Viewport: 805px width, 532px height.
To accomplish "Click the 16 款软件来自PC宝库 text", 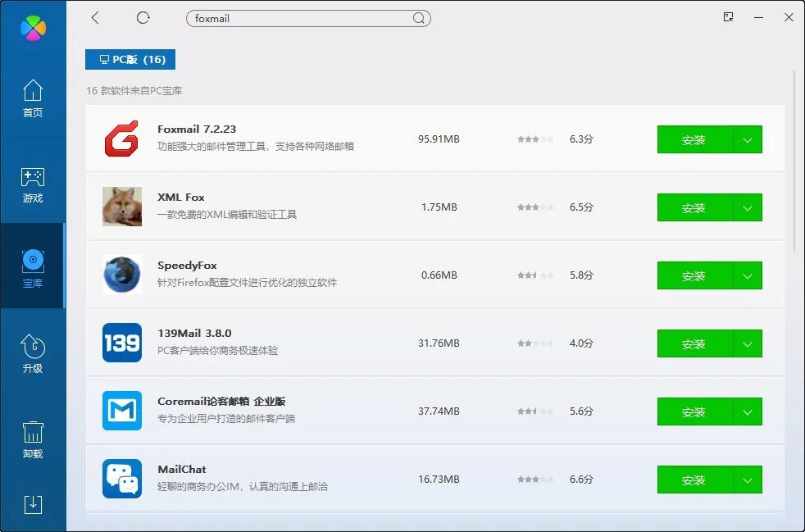I will click(x=134, y=91).
